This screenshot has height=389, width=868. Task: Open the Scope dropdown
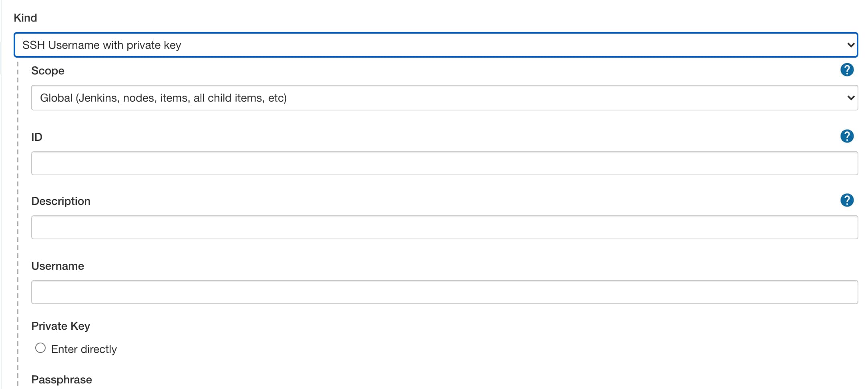click(444, 98)
